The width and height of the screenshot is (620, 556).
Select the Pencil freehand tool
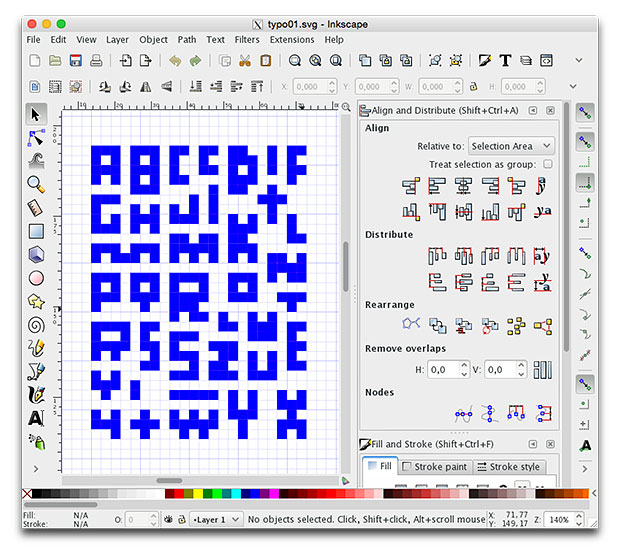pyautogui.click(x=36, y=348)
